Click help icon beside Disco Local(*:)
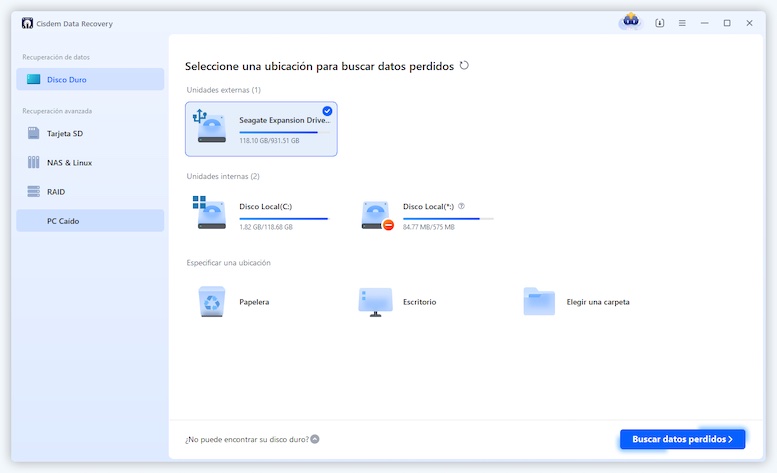 [x=461, y=206]
